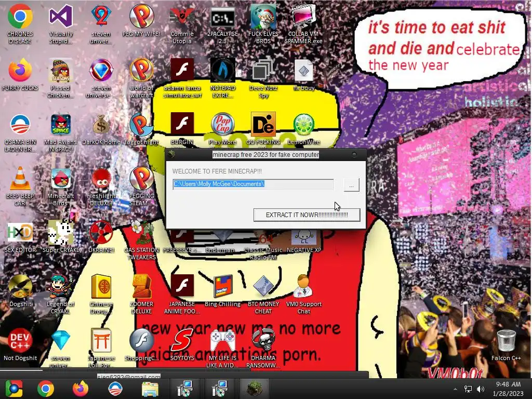This screenshot has width=532, height=399.
Task: Launch Firefox from the taskbar
Action: (x=81, y=389)
